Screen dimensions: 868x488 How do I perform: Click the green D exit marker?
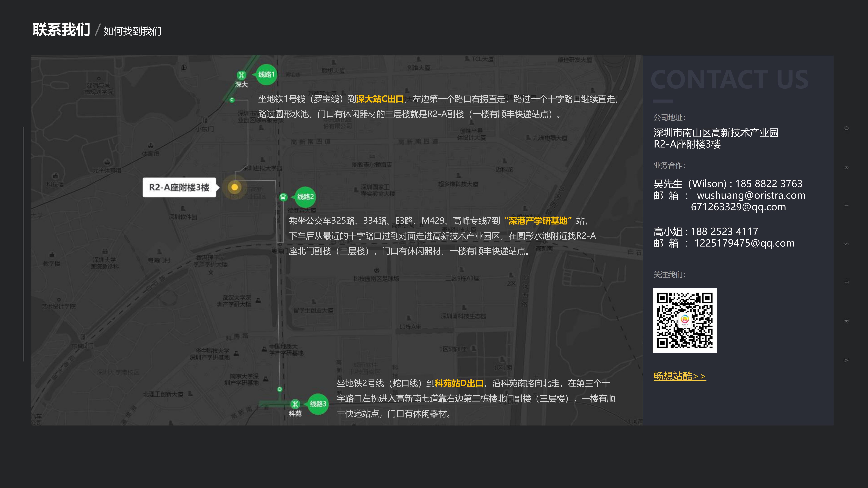point(280,389)
